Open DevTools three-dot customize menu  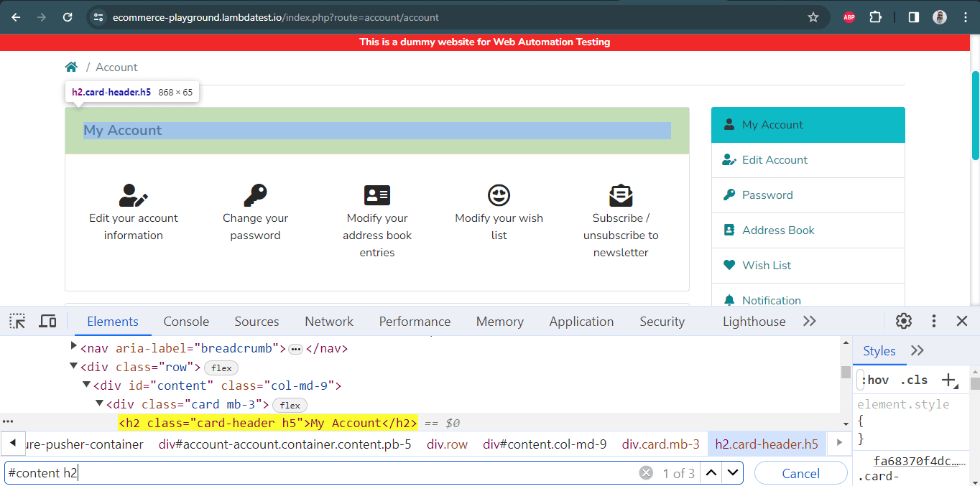pos(933,321)
